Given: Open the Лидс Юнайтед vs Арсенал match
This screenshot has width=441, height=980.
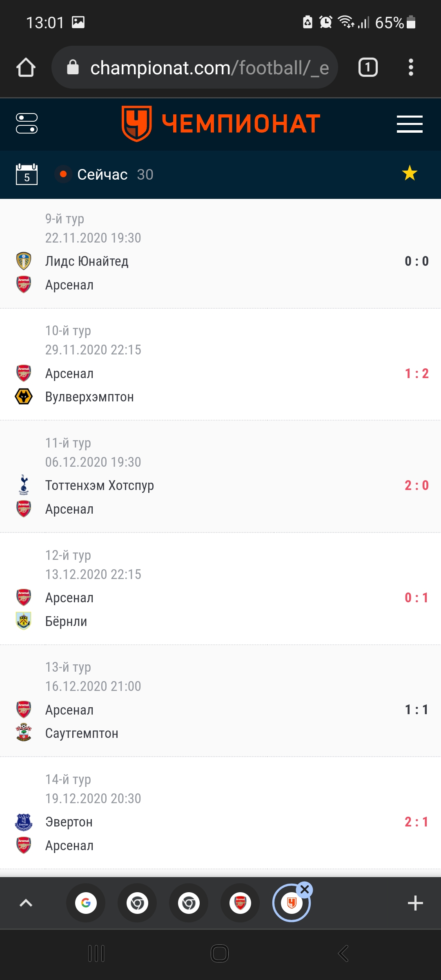Looking at the screenshot, I should pos(220,253).
